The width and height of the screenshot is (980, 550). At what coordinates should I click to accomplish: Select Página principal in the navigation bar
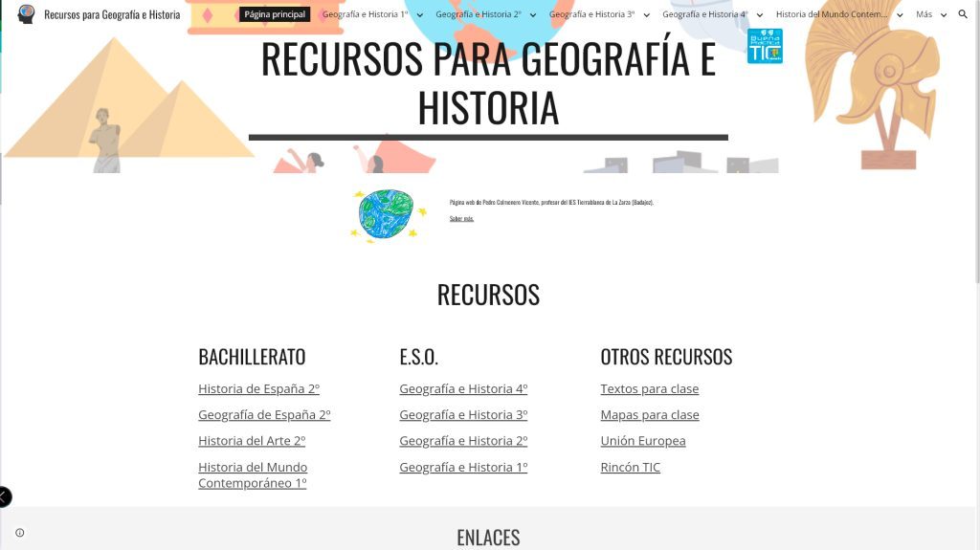275,14
